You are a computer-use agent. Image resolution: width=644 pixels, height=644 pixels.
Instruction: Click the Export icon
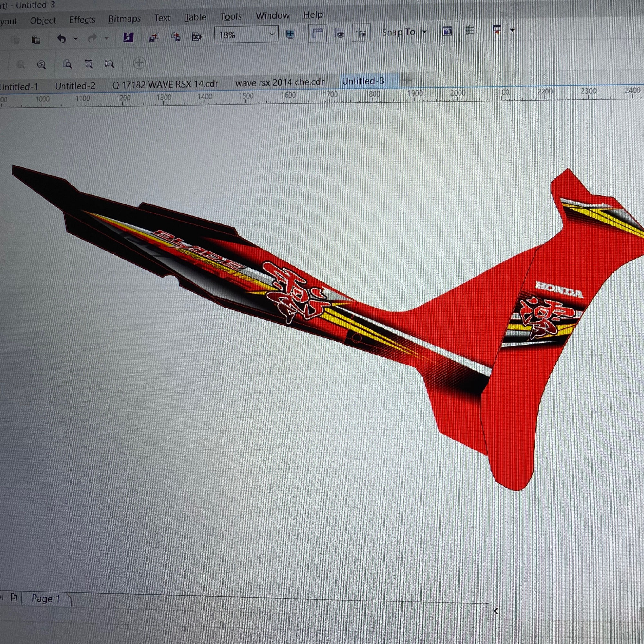176,36
